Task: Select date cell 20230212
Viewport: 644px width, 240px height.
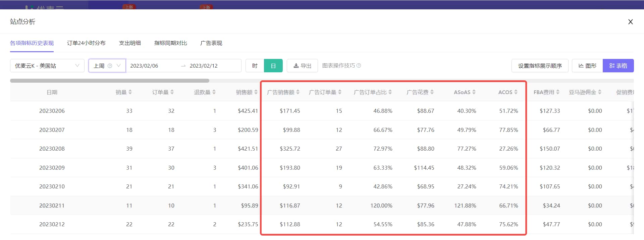Action: tap(52, 224)
